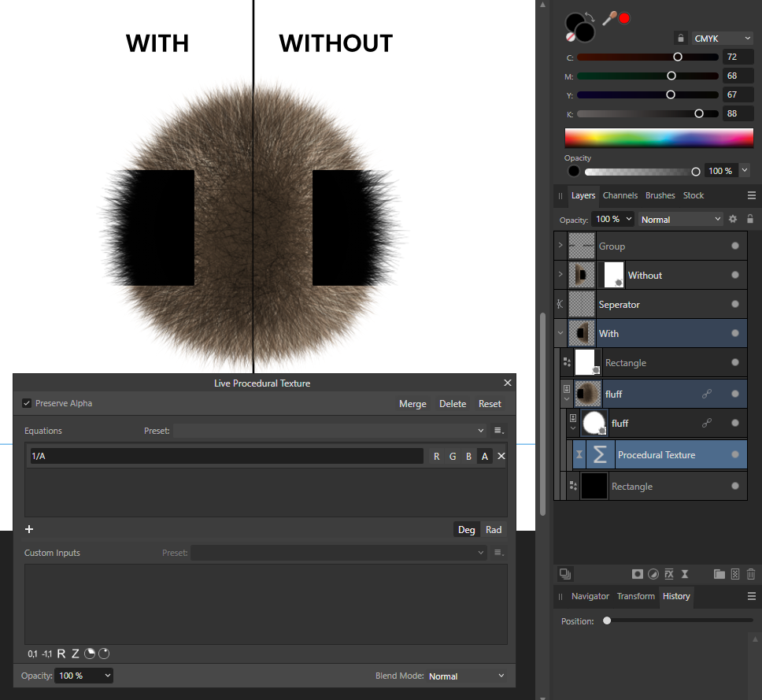
Task: Switch to the Channels tab
Action: 620,195
